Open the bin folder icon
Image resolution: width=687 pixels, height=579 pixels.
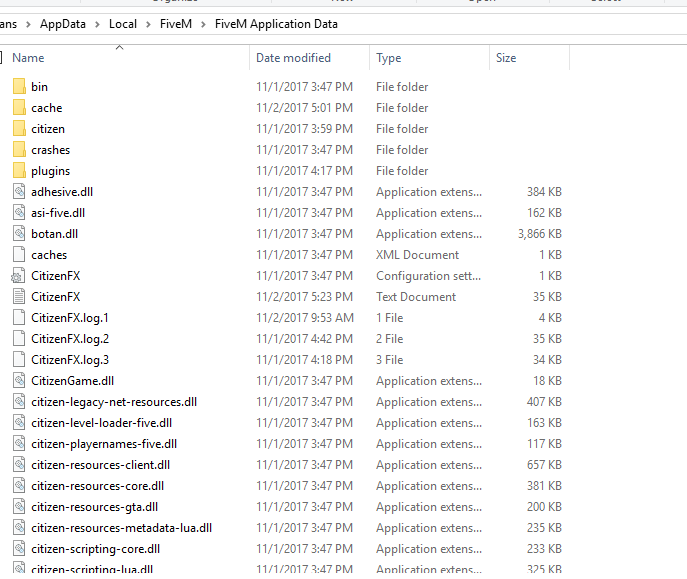(19, 87)
